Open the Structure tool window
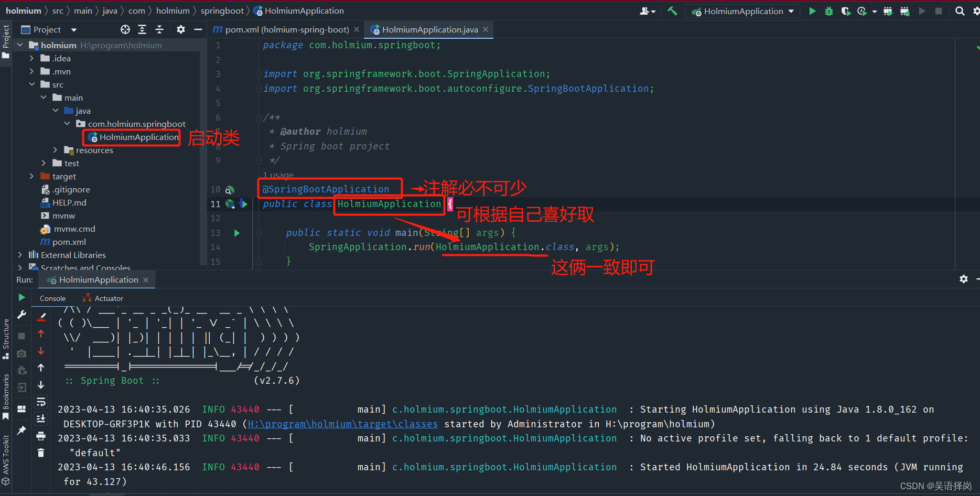The width and height of the screenshot is (980, 496). click(6, 338)
